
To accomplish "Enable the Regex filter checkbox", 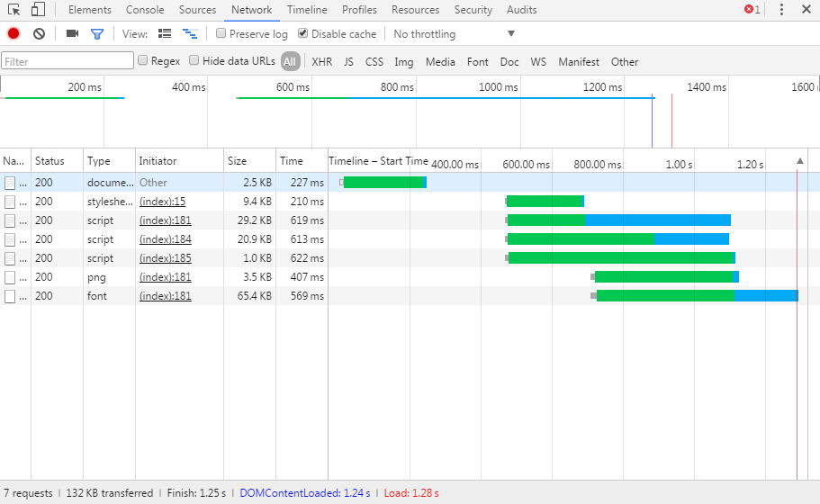I will [x=143, y=60].
